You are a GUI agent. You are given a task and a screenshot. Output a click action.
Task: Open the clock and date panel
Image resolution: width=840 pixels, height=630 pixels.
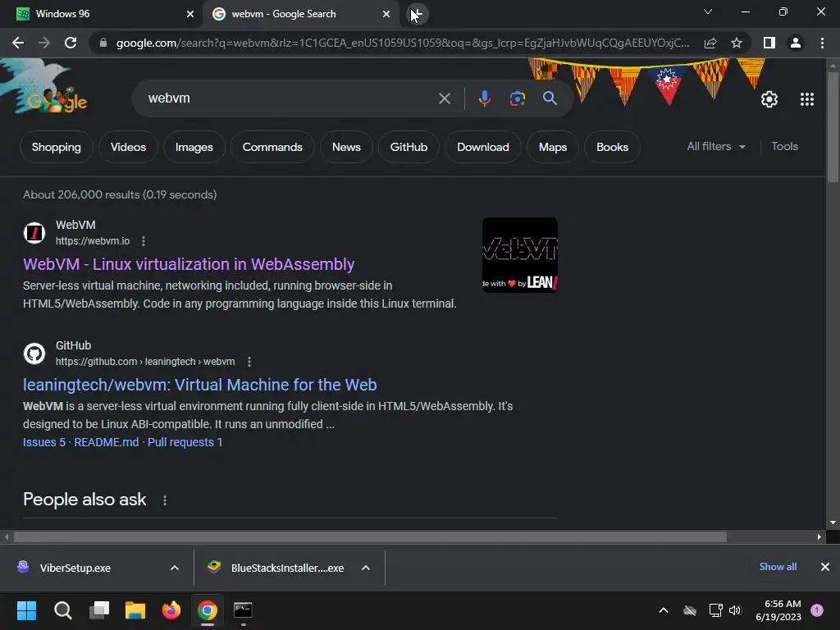click(x=778, y=610)
